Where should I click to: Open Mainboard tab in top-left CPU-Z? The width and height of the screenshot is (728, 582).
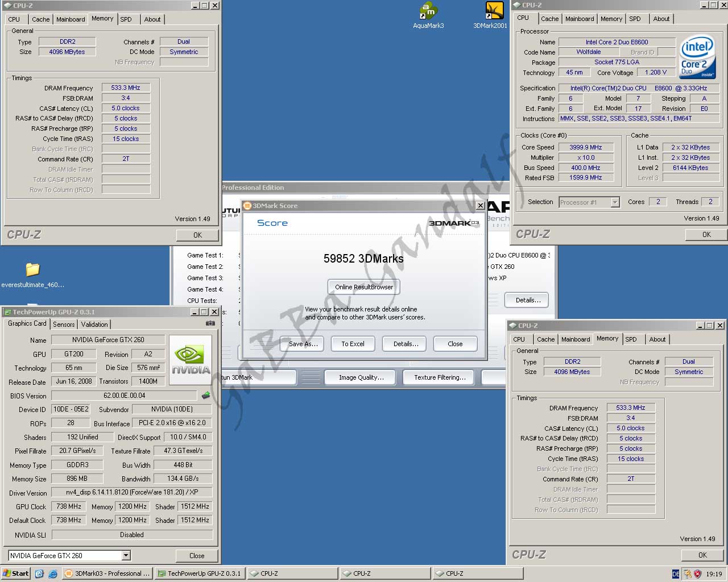tap(71, 19)
